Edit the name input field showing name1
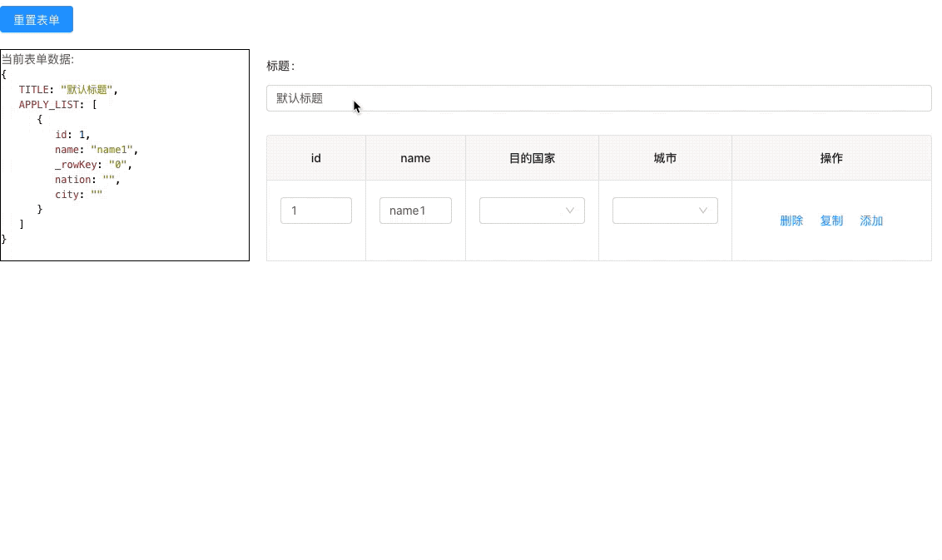The width and height of the screenshot is (942, 560). click(x=415, y=211)
